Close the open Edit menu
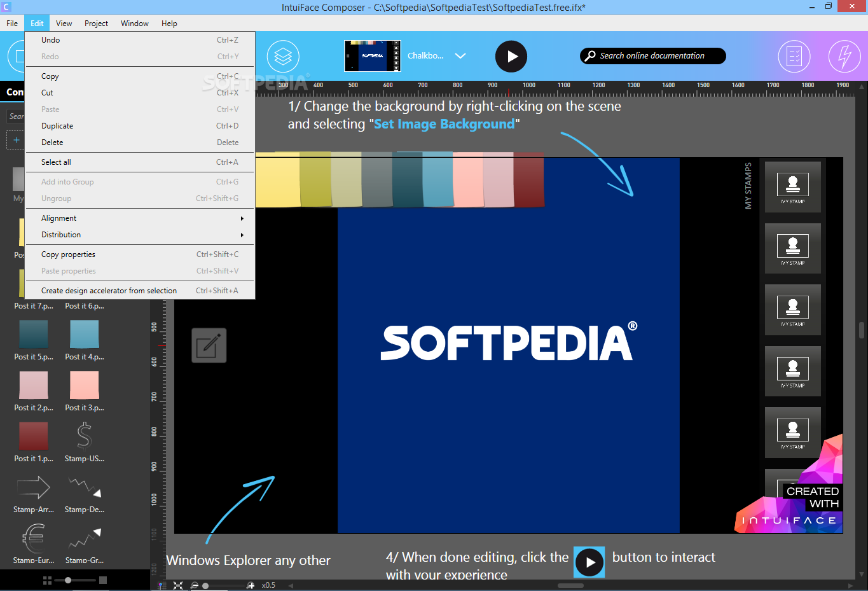Viewport: 868px width, 591px height. (37, 24)
